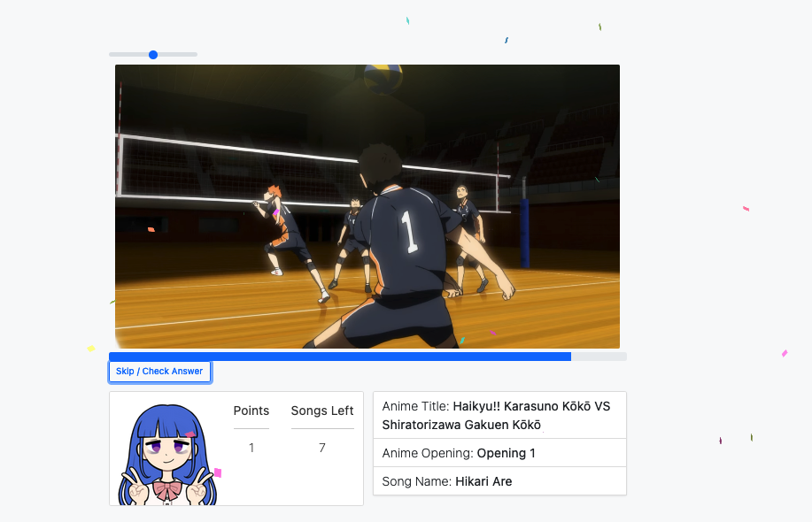The image size is (812, 522).
Task: Click the Haikyu anime video frame
Action: tap(367, 206)
